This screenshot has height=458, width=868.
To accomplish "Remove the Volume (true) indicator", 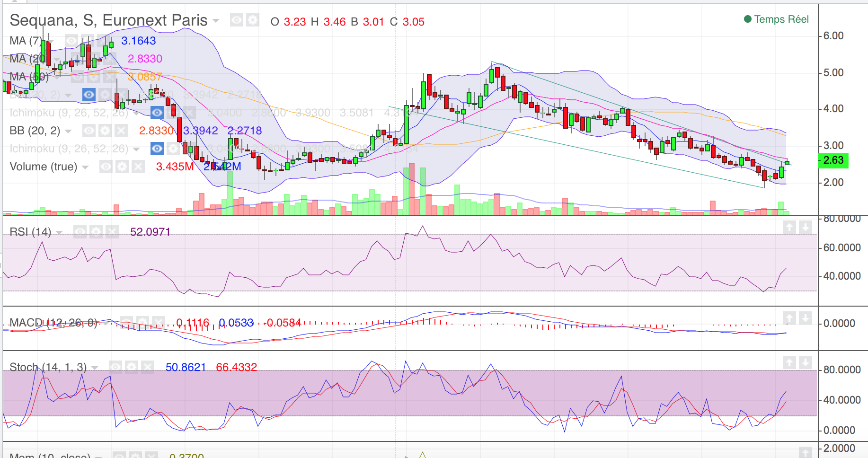I will 138,167.
